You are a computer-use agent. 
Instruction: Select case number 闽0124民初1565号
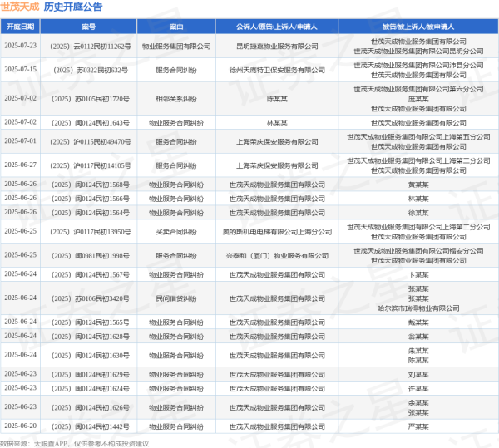(91, 322)
